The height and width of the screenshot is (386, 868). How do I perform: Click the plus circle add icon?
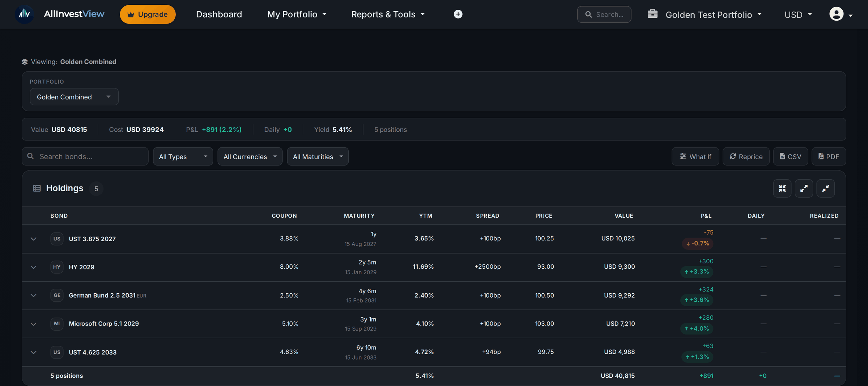tap(458, 14)
